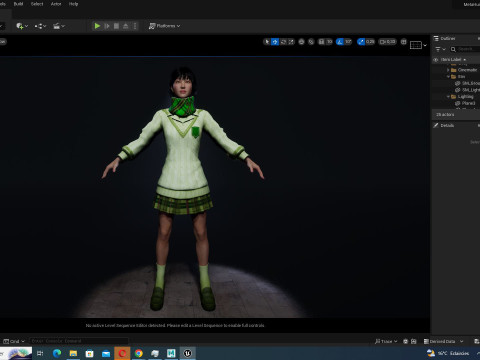Open Microsoft Store from the taskbar
The height and width of the screenshot is (360, 480).
pos(90,353)
